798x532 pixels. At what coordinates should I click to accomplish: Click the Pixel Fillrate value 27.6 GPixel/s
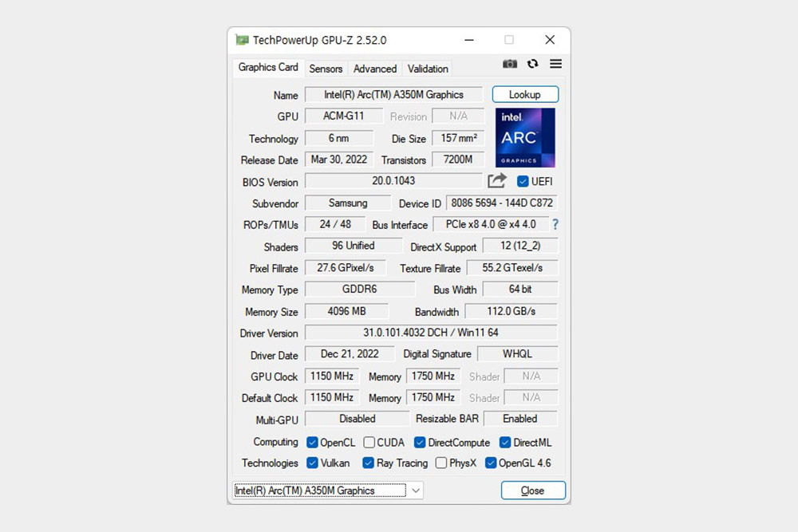click(345, 267)
